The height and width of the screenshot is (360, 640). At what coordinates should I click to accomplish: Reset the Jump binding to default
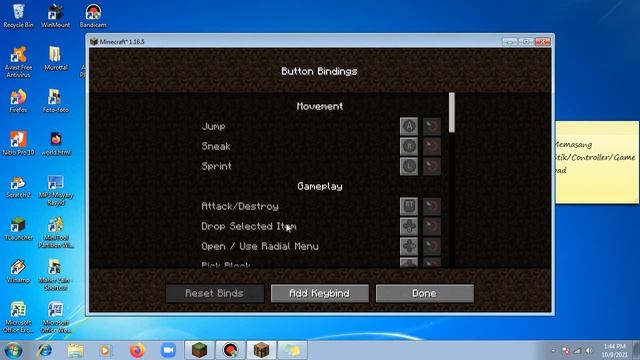coord(432,126)
